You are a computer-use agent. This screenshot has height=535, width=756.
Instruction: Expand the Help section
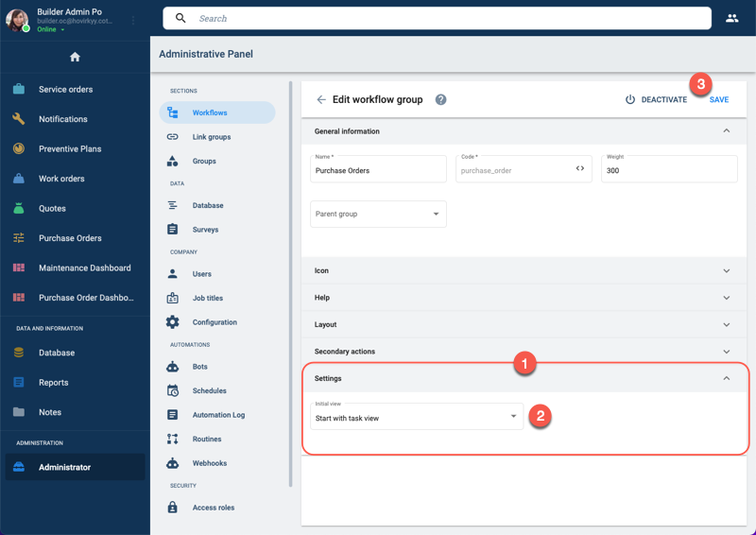click(726, 298)
